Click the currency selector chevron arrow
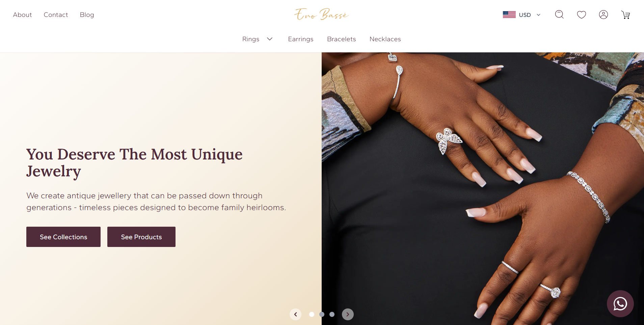This screenshot has height=325, width=644. click(x=538, y=15)
